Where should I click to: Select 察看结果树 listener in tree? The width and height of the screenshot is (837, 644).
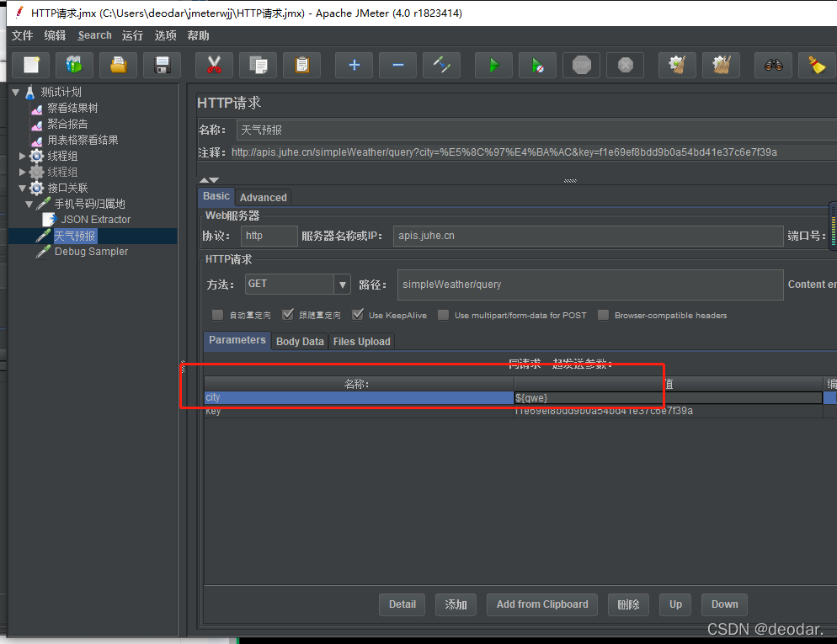(72, 109)
